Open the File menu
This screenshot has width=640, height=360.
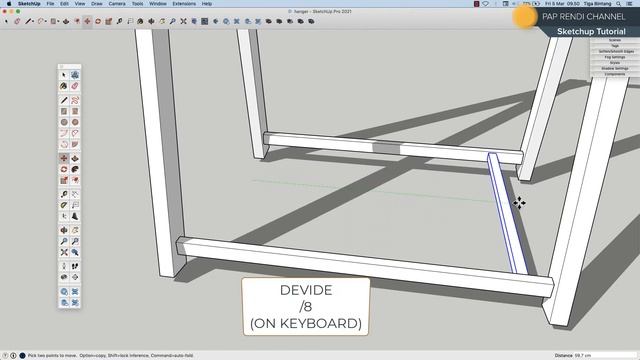click(x=50, y=4)
